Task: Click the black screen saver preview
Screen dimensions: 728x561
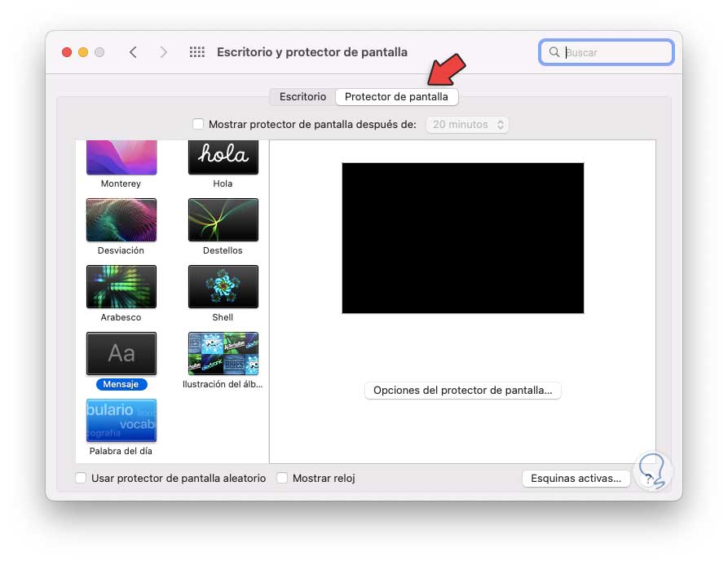Action: tap(463, 238)
